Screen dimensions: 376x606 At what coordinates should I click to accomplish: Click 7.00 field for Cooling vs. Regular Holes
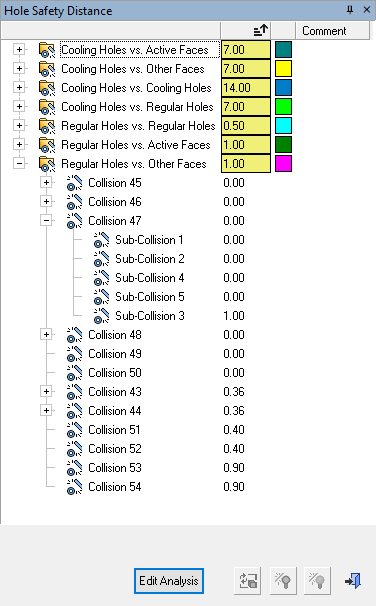tap(246, 107)
